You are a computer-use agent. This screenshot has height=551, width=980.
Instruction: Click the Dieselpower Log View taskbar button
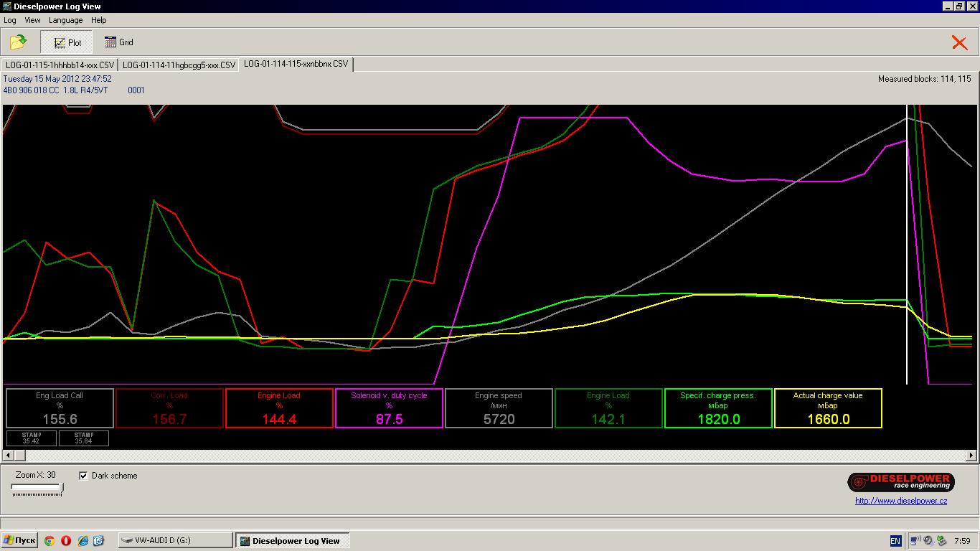tap(292, 541)
